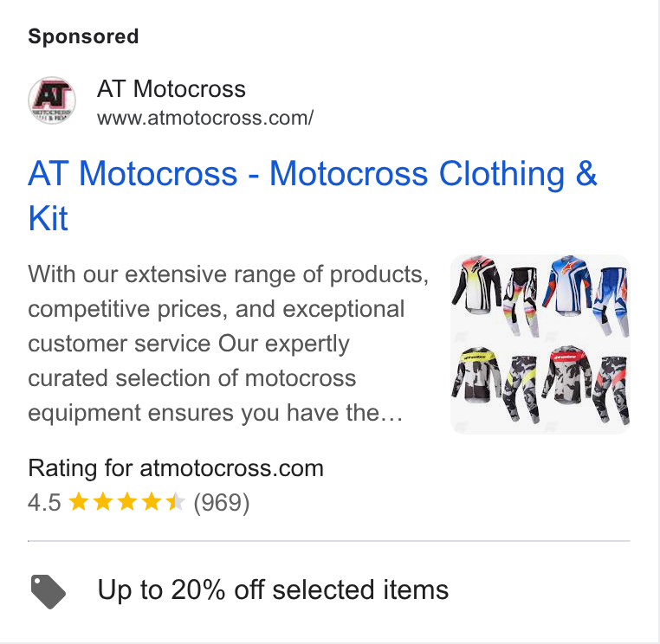Click the word Kit in the headline
Viewport: 660px width, 644px height.
pyautogui.click(x=48, y=219)
